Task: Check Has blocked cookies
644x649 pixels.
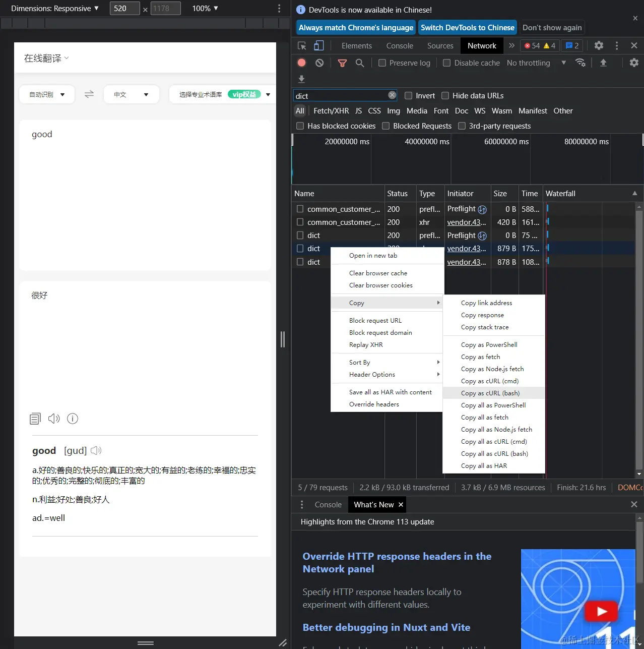Action: [300, 126]
